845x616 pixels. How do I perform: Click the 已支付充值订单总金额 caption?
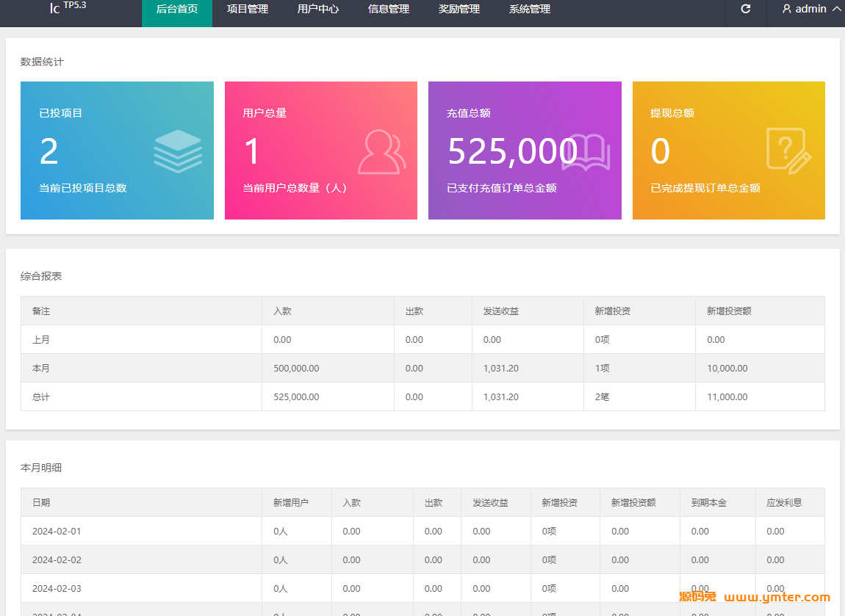(502, 188)
